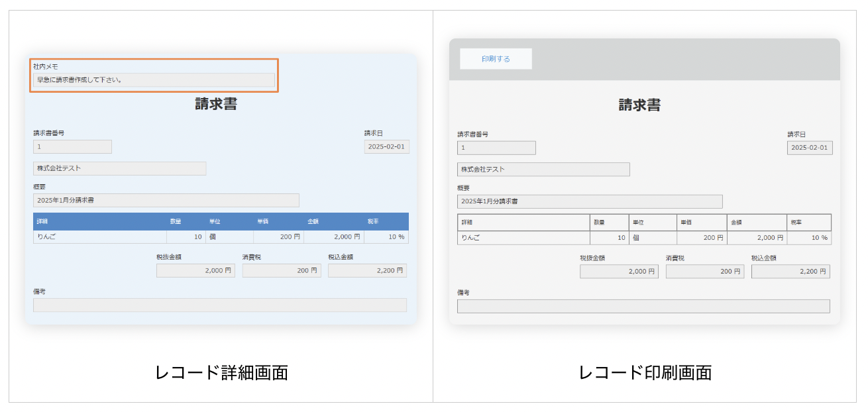
Task: Select 請求日 date field in the record detail screen
Action: coord(386,146)
